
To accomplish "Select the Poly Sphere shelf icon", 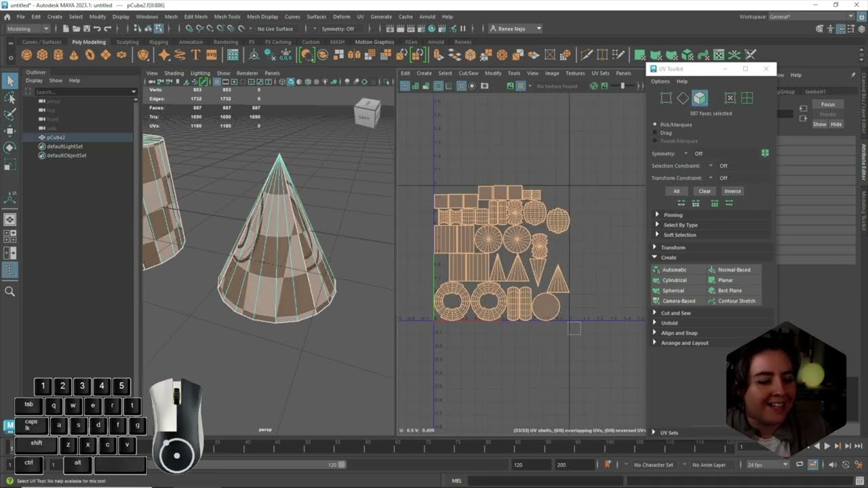I will [x=26, y=55].
